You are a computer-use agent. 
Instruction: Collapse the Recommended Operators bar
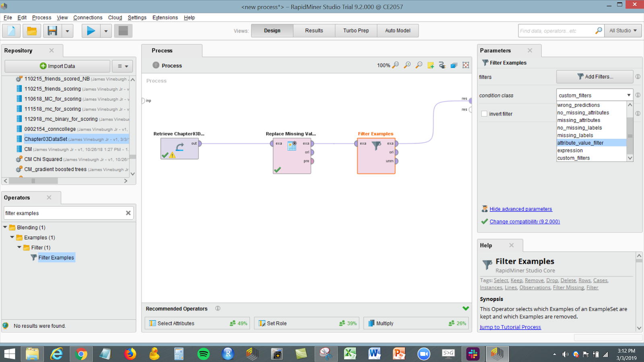click(x=466, y=309)
